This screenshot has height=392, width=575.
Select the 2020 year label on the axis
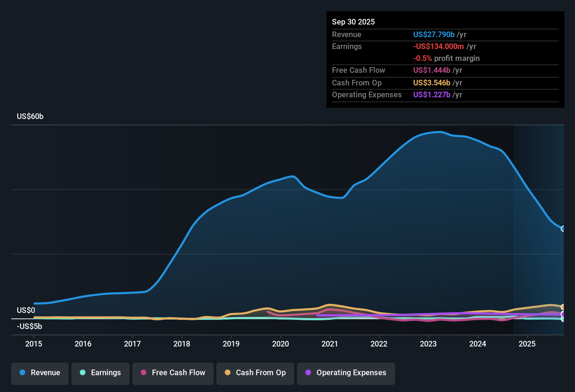tap(280, 344)
